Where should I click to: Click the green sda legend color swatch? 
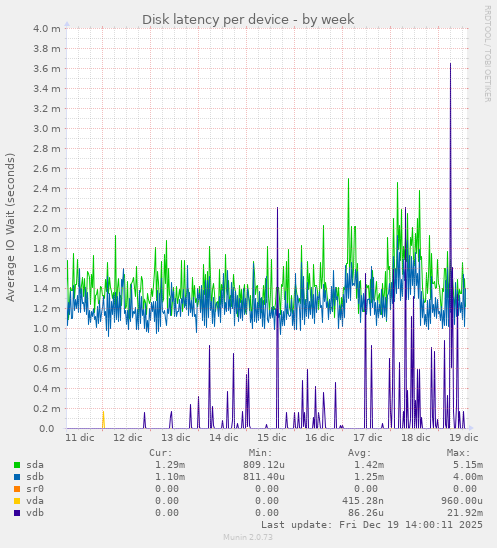(x=17, y=465)
